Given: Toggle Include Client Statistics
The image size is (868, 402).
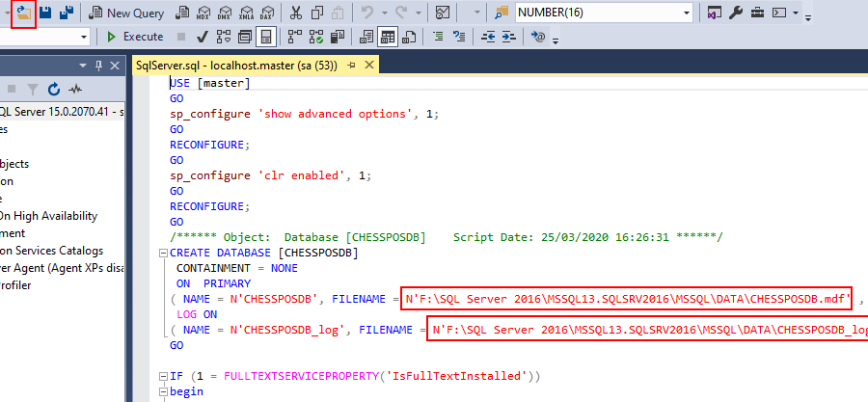Looking at the screenshot, I should click(x=338, y=37).
